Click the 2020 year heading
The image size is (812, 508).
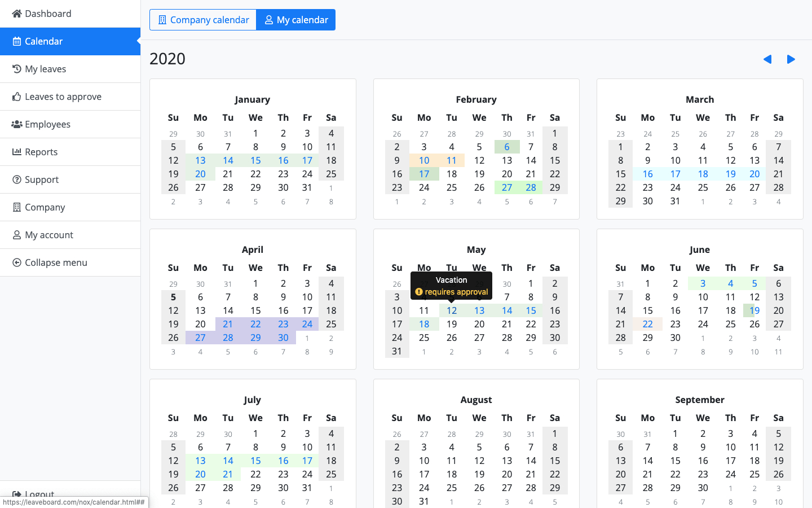coord(167,59)
